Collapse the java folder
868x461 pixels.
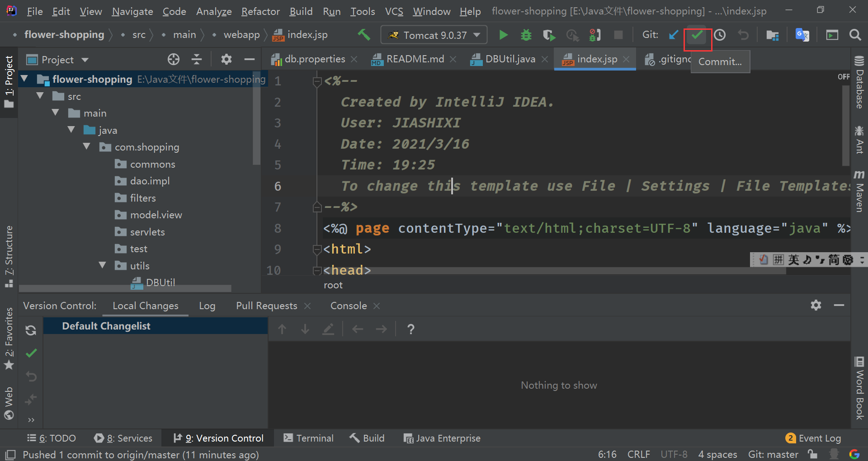(71, 130)
